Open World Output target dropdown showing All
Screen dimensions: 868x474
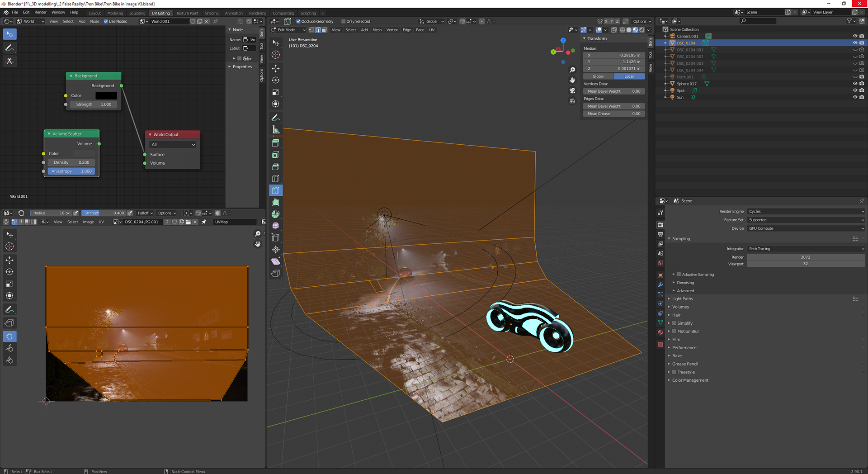[x=173, y=145]
